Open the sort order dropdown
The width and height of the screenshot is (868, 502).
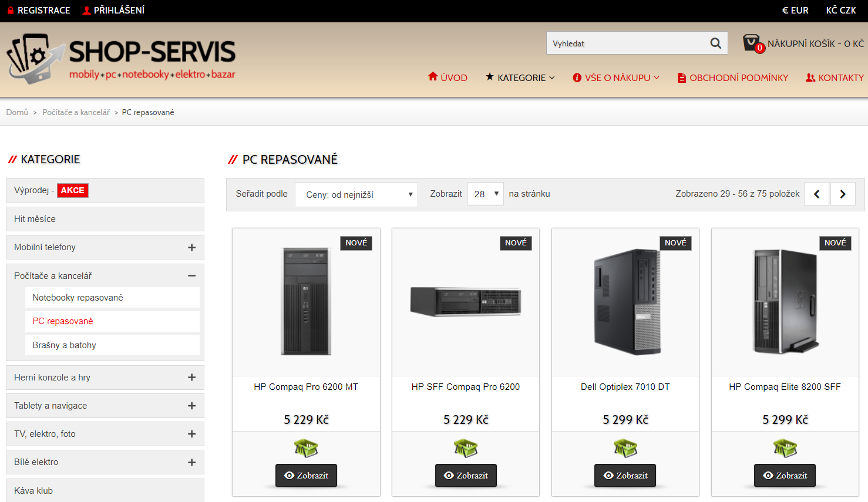[x=356, y=194]
